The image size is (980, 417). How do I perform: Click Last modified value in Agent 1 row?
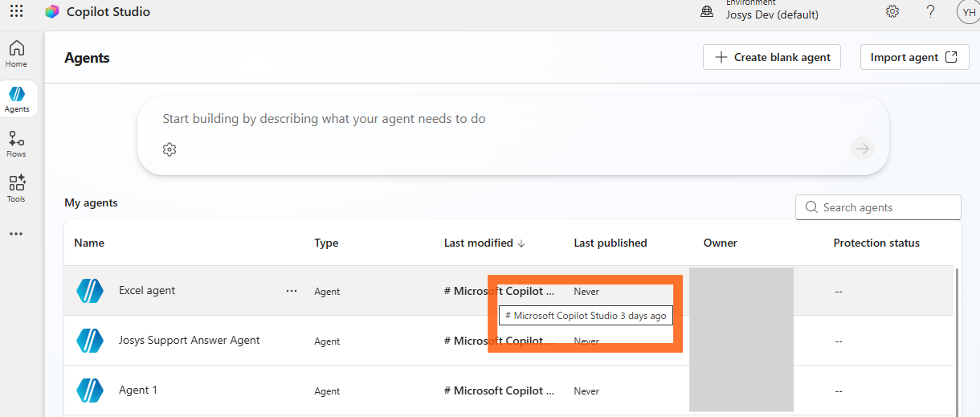499,390
